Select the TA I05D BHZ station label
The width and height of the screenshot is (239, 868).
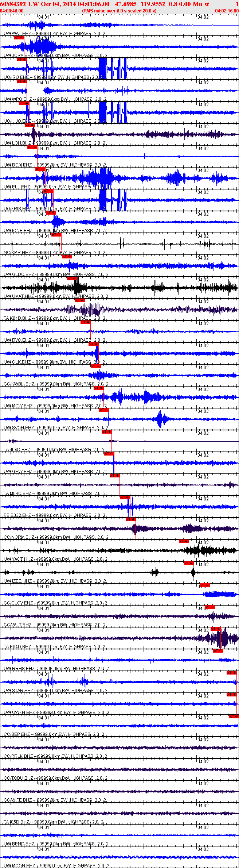pyautogui.click(x=54, y=822)
